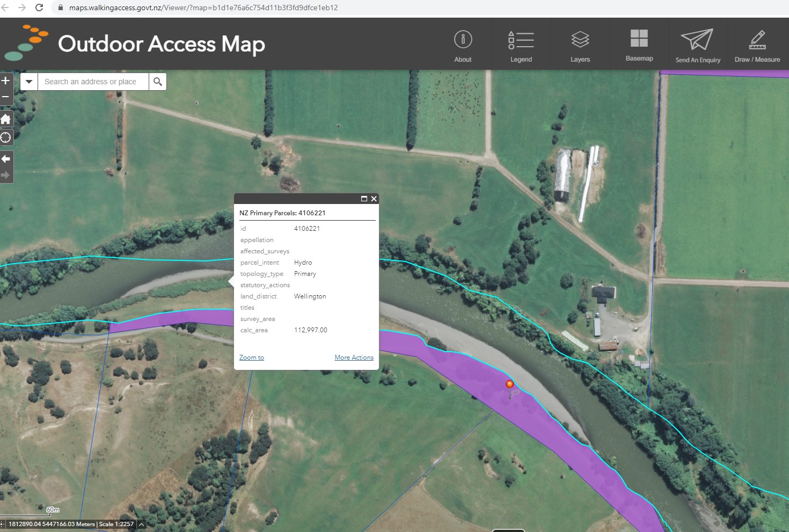Click the Zoom to link
789x532 pixels.
252,358
